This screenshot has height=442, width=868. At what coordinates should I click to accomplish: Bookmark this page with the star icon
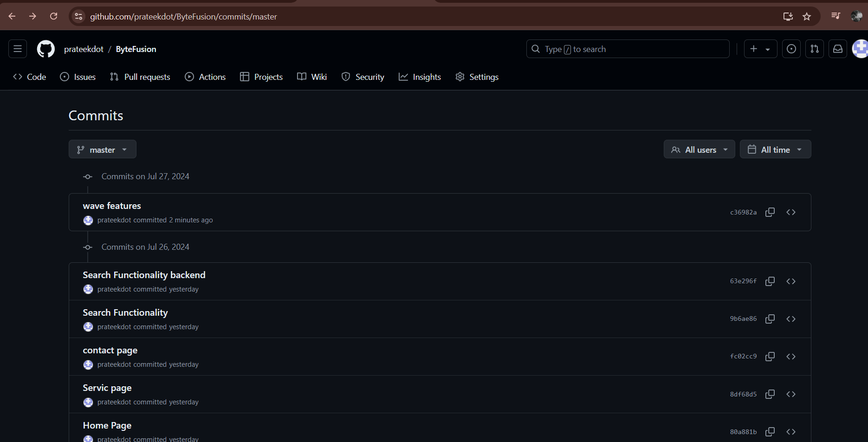(x=807, y=17)
